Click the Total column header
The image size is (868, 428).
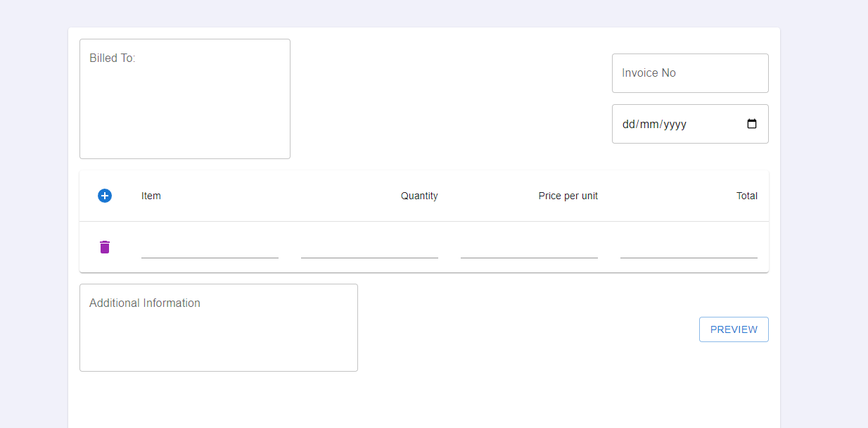pos(747,196)
